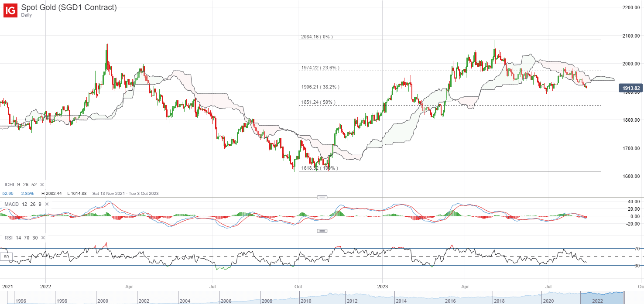Viewport: 644px width, 304px height.
Task: Click the IG logo icon
Action: 11,10
